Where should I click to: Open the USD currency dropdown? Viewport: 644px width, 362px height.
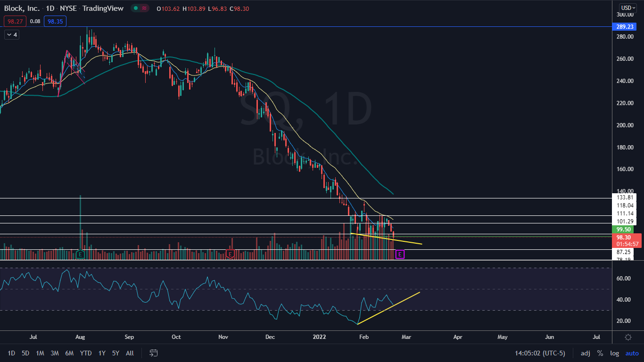tap(628, 8)
